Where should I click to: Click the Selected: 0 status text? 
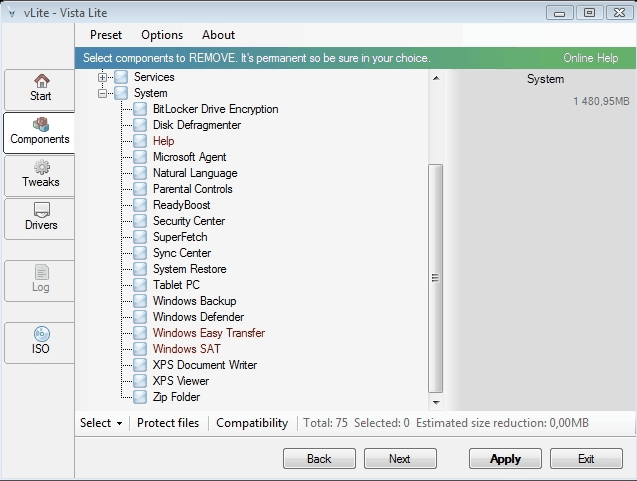coord(381,423)
